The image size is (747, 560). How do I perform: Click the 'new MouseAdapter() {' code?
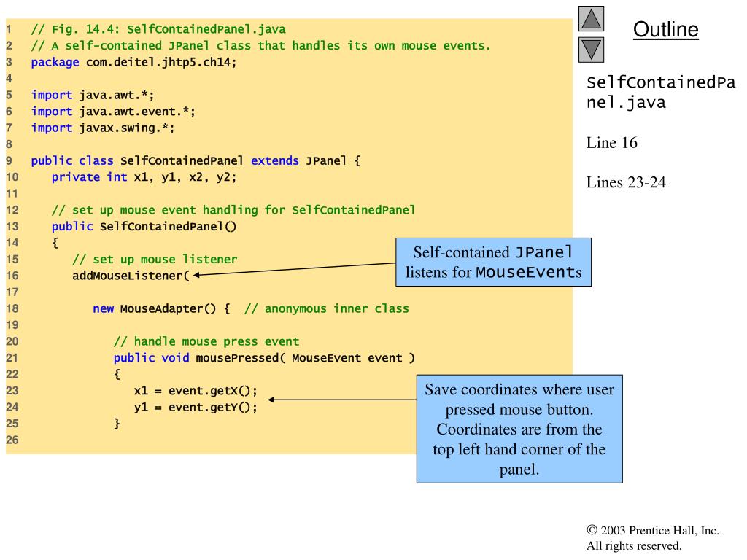pyautogui.click(x=161, y=308)
